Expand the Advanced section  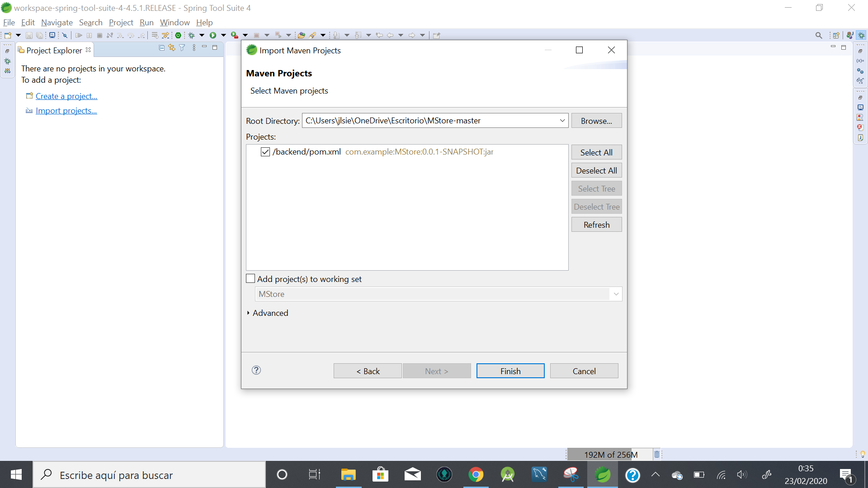(x=248, y=313)
